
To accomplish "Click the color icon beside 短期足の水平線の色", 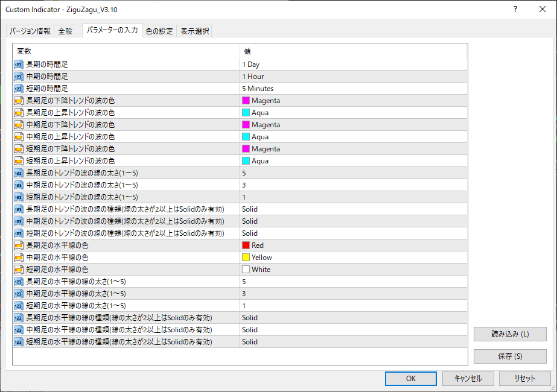I will (x=19, y=270).
